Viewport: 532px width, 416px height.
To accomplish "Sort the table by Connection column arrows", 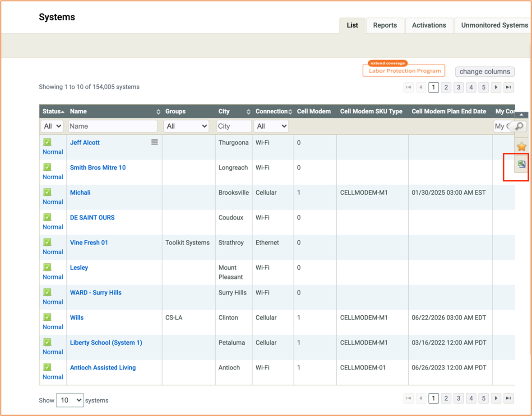I will [290, 112].
